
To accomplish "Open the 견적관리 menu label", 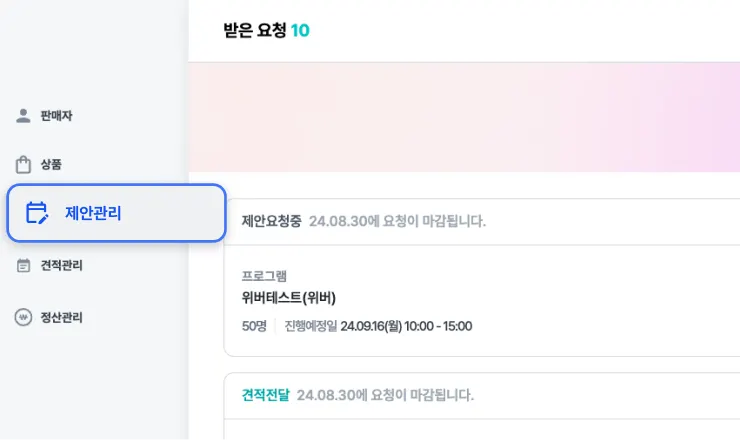I will 62,266.
